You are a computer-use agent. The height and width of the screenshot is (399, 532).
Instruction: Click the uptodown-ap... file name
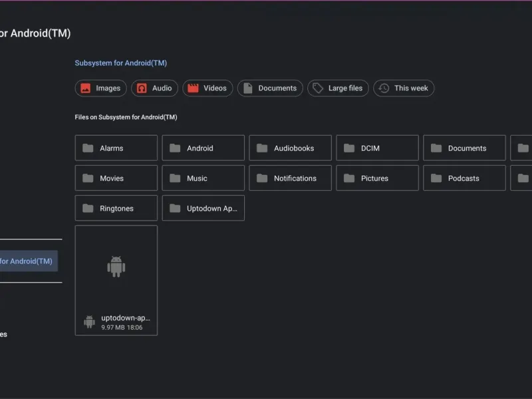pos(126,318)
